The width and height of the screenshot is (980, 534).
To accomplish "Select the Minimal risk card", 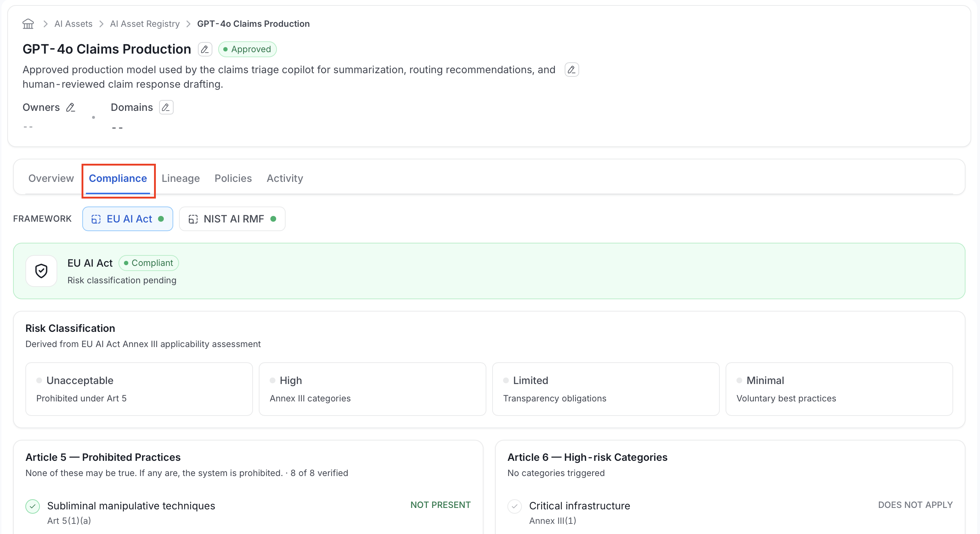I will (839, 389).
